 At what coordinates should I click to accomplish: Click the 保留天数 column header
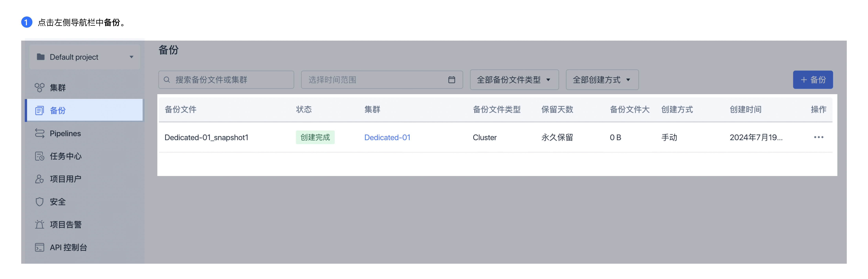(x=557, y=109)
